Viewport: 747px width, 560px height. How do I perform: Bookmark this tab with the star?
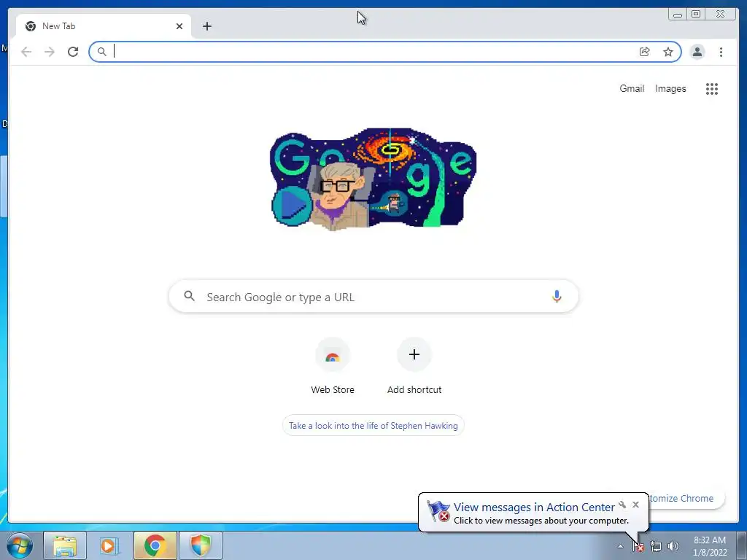click(x=668, y=52)
